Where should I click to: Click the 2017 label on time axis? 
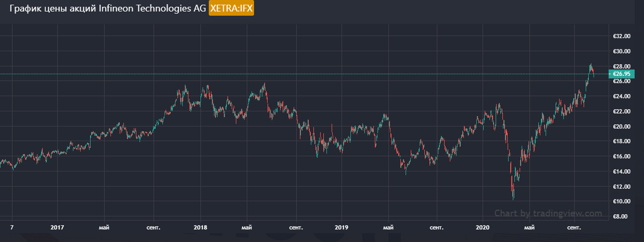click(x=57, y=227)
